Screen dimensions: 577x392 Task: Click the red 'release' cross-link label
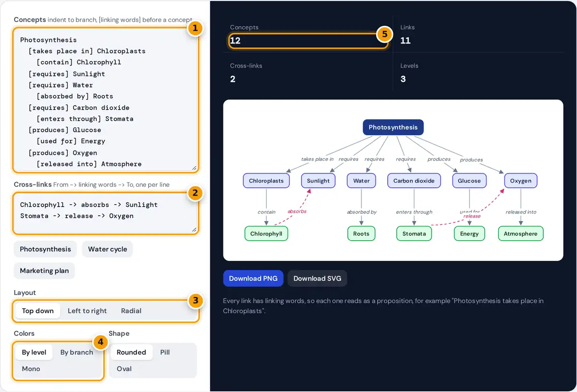point(472,216)
